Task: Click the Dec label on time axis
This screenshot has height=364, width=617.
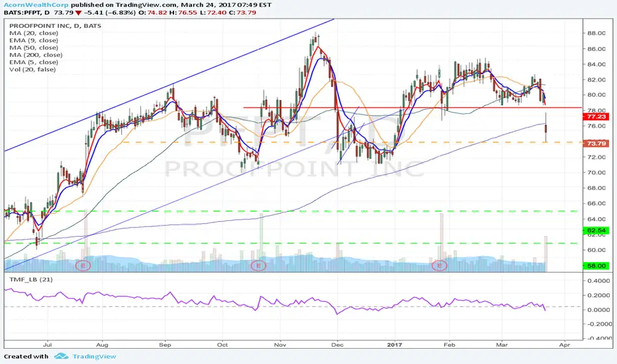Action: coord(337,345)
